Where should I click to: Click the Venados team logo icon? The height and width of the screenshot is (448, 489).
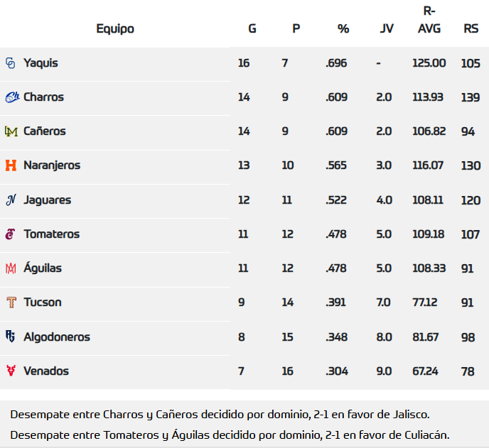click(11, 371)
